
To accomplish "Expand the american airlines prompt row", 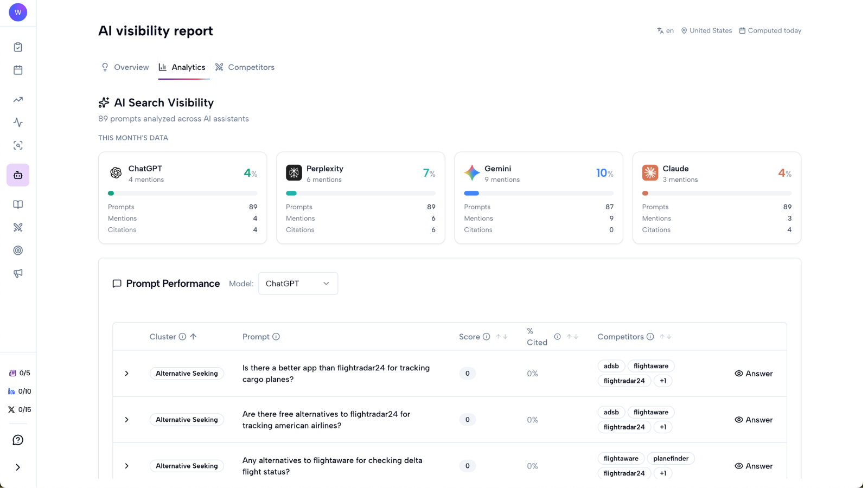I will coord(126,420).
